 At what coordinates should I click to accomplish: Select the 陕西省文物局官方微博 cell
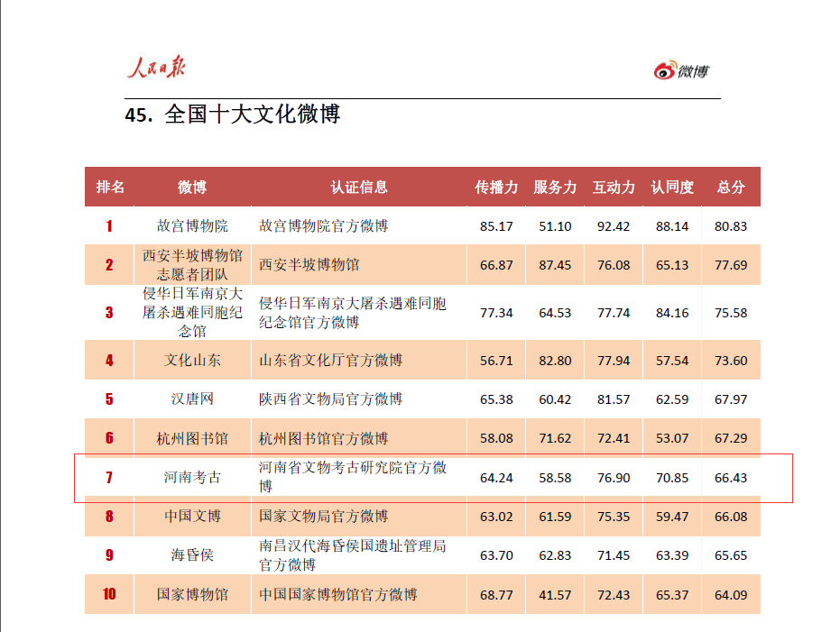tap(330, 399)
